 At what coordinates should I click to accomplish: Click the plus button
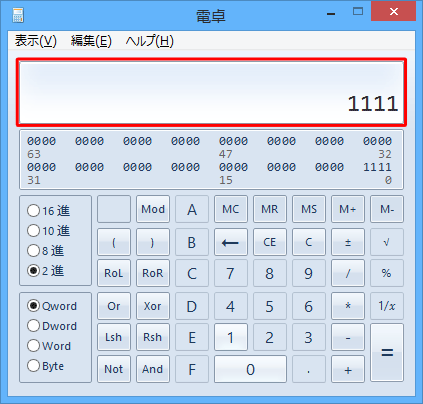click(348, 369)
